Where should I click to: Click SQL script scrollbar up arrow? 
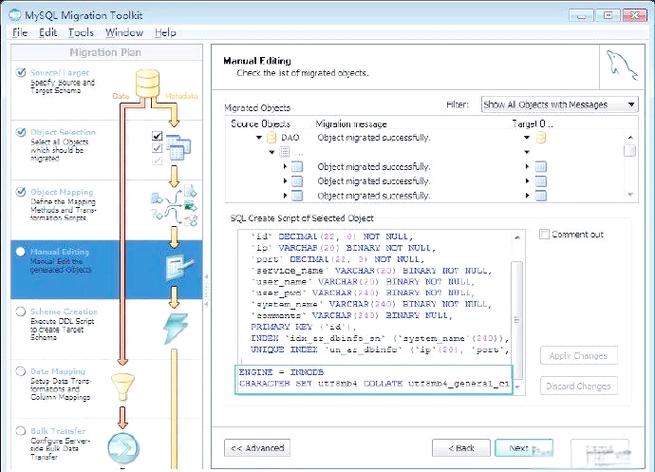tap(517, 237)
